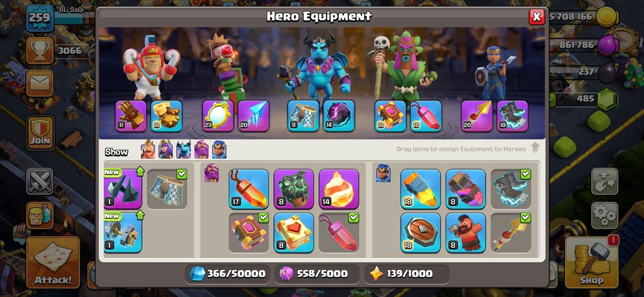Toggle Royal Champion filter in Show row

click(x=219, y=150)
